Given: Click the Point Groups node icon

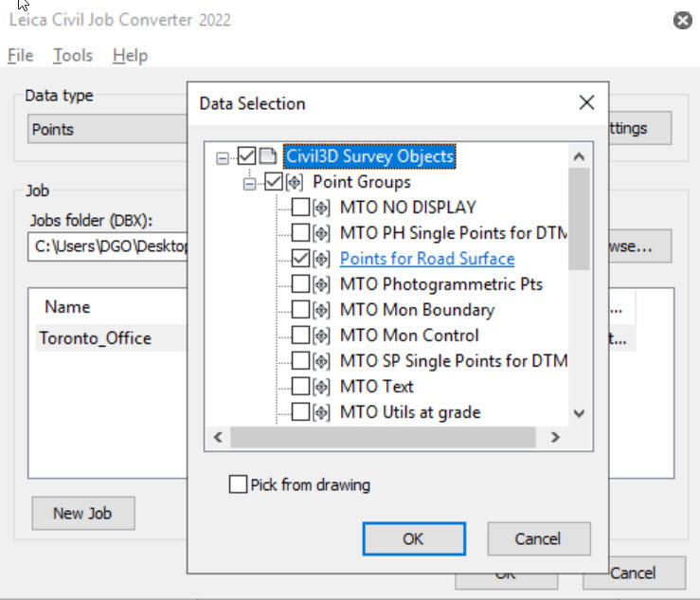Looking at the screenshot, I should [295, 181].
